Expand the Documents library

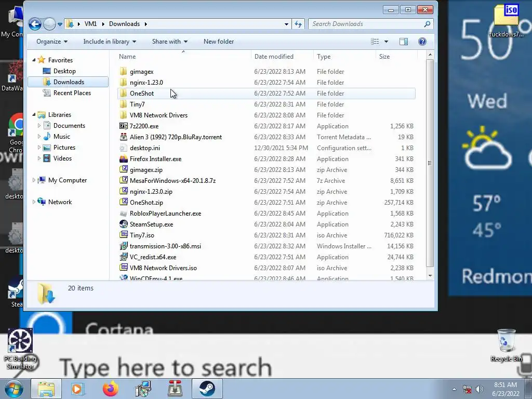coord(38,126)
